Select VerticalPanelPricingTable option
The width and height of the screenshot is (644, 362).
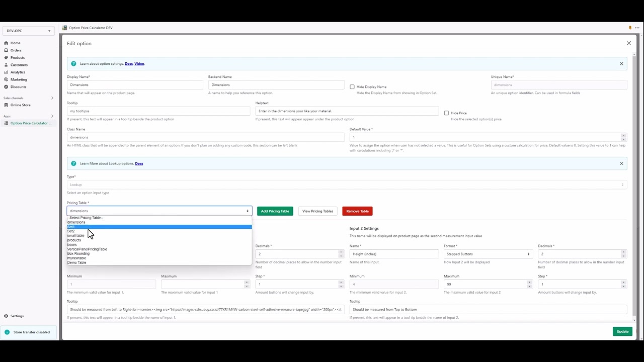tap(159, 249)
